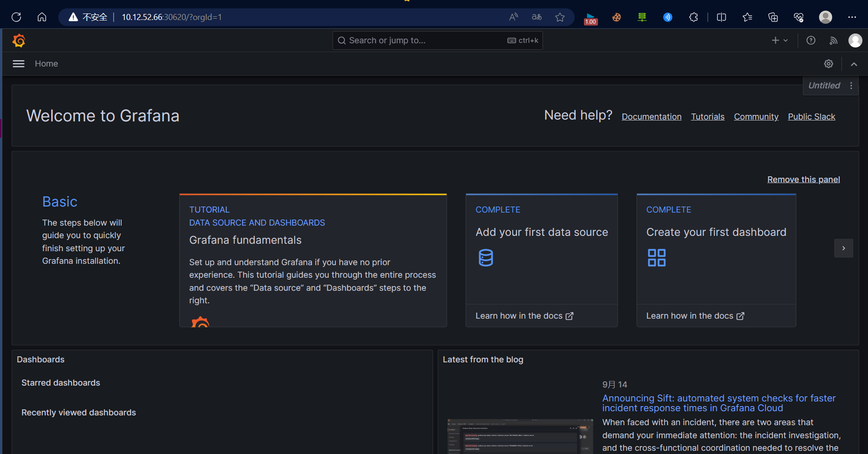Click Remove this panel
Viewport: 868px width, 454px height.
(x=803, y=180)
